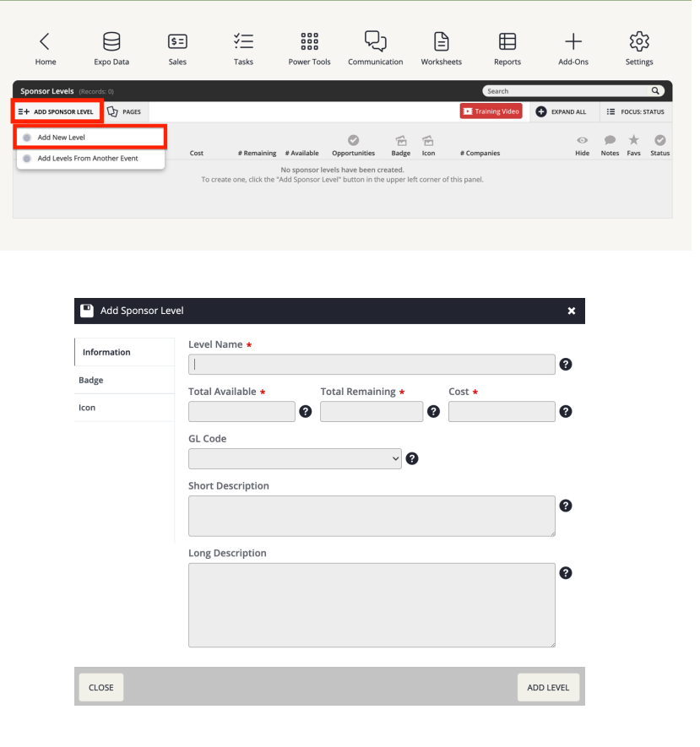This screenshot has width=700, height=747.
Task: Click the Sponsor Levels panel title
Action: pyautogui.click(x=46, y=91)
